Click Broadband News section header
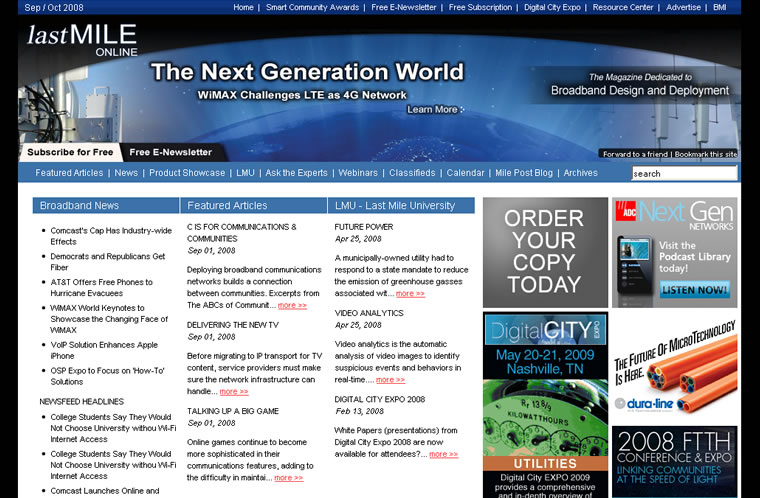760x498 pixels. (x=105, y=206)
